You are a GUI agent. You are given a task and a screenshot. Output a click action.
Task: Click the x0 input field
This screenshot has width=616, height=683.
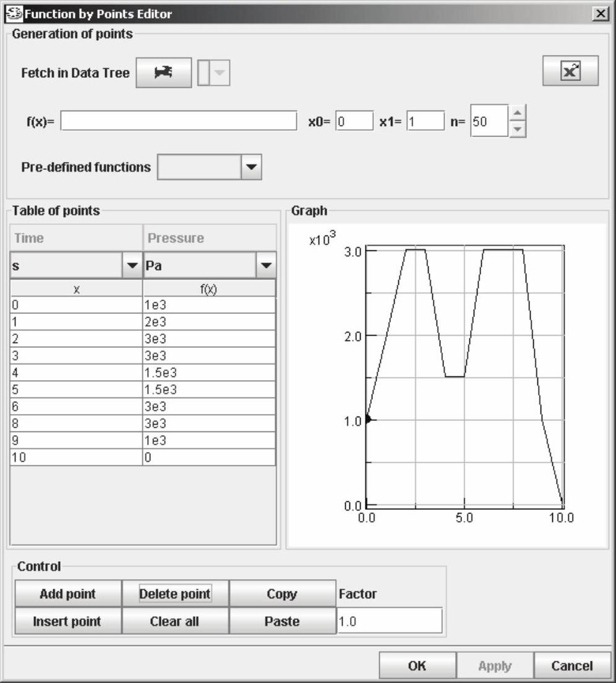354,121
